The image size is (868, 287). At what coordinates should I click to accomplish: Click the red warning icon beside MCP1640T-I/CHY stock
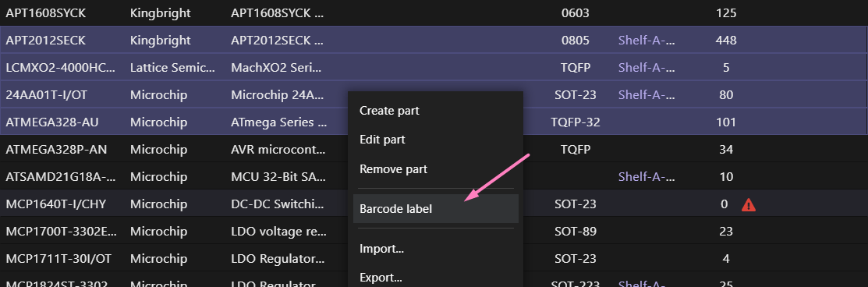click(749, 204)
